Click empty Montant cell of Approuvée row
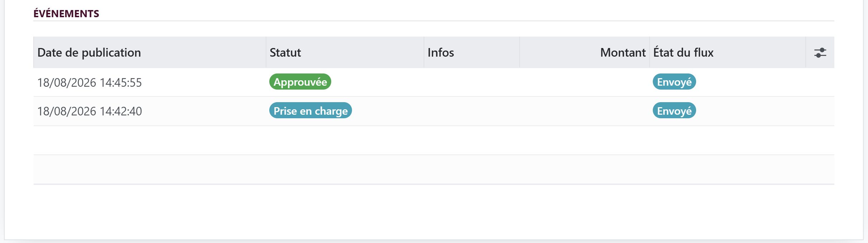This screenshot has height=243, width=868. pyautogui.click(x=584, y=82)
